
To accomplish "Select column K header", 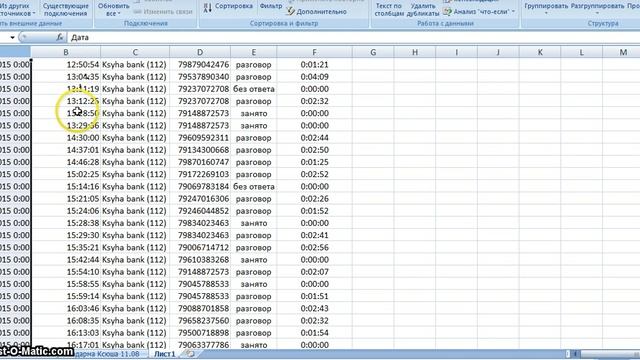I will pyautogui.click(x=540, y=52).
